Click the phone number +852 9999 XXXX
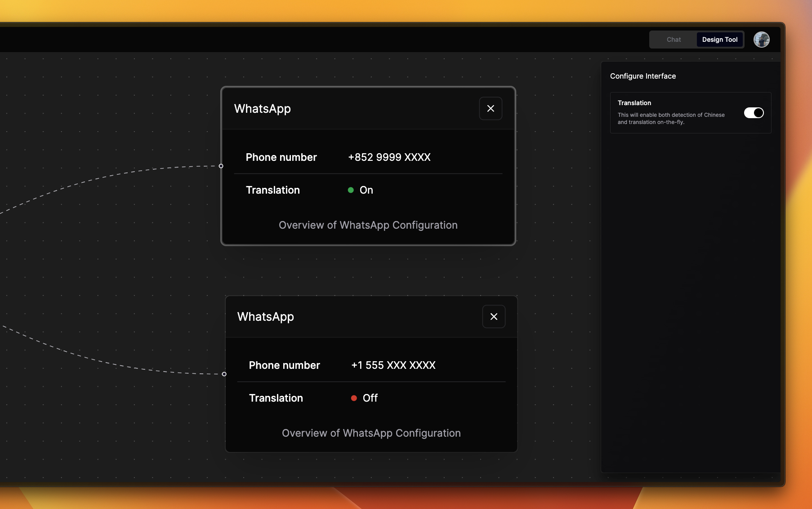812x509 pixels. 389,157
